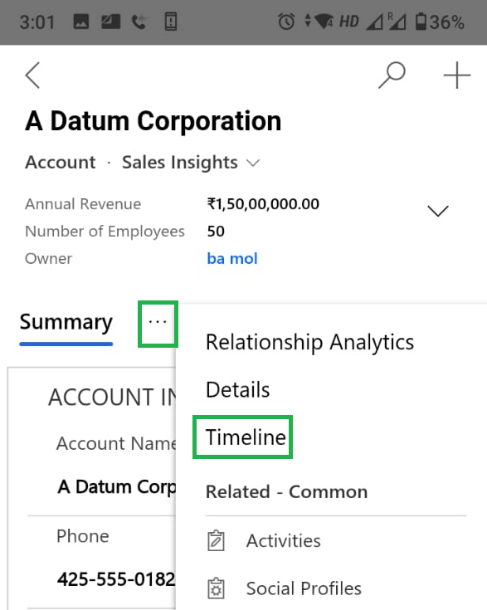487x610 pixels.
Task: Tap the Wi-Fi icon in status bar
Action: [x=323, y=21]
